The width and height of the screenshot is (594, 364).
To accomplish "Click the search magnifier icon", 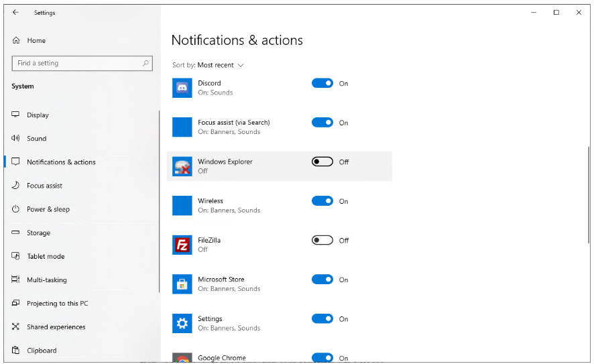I will [x=145, y=63].
